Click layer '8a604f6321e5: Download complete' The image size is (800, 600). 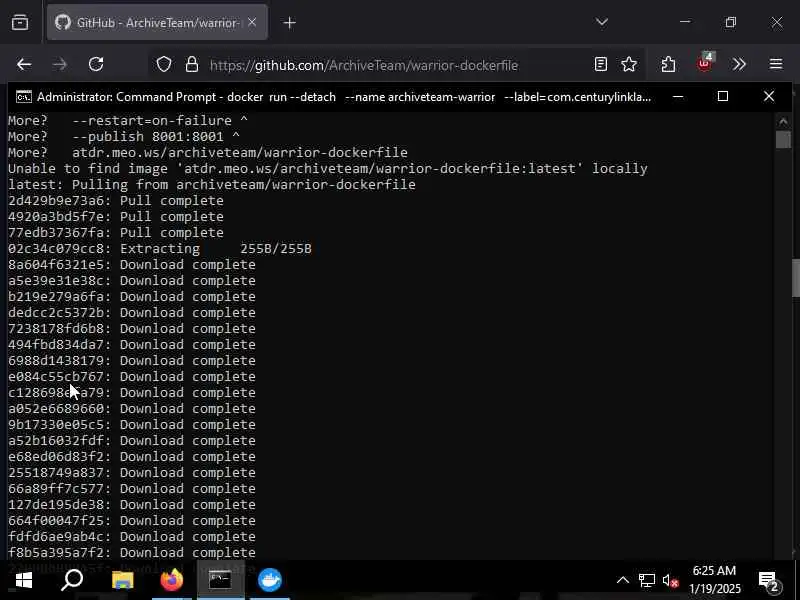(132, 264)
